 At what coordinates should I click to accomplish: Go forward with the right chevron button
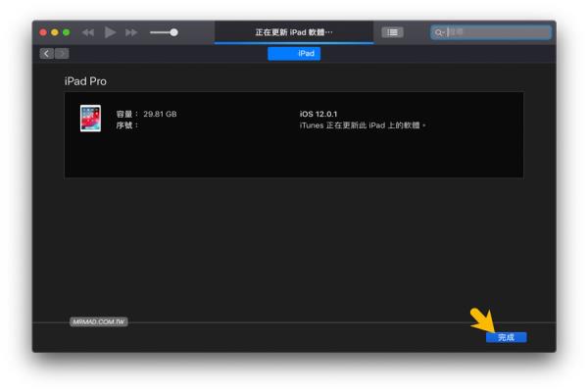point(62,54)
